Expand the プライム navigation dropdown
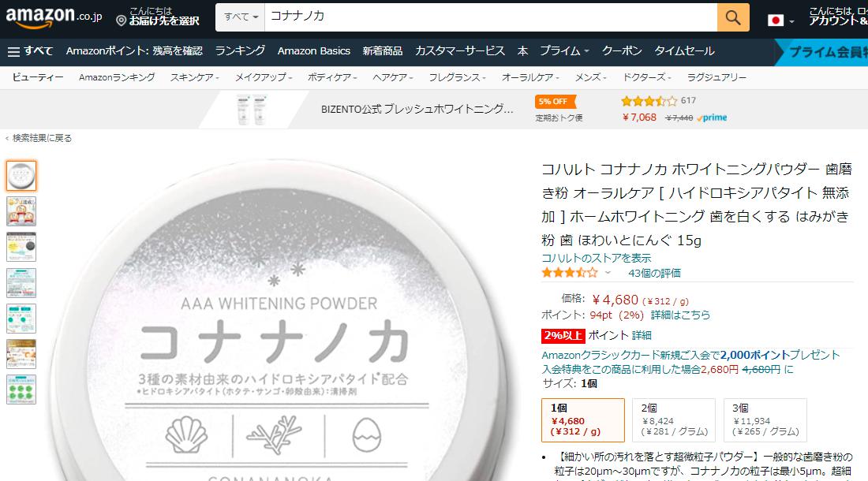 [564, 51]
